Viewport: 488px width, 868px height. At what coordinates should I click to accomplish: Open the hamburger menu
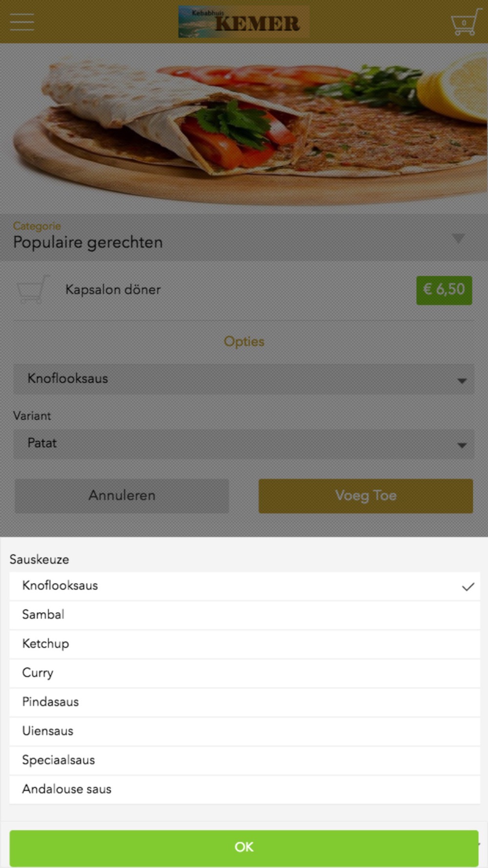(22, 22)
